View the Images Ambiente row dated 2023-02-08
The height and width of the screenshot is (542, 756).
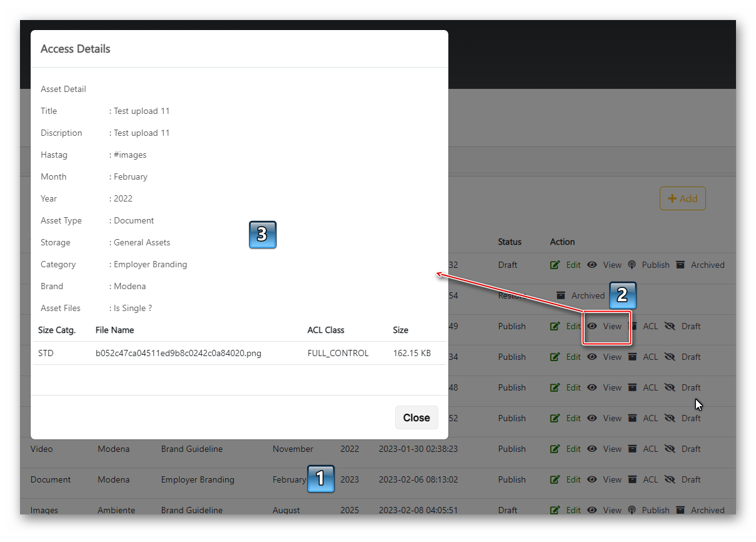tap(604, 510)
